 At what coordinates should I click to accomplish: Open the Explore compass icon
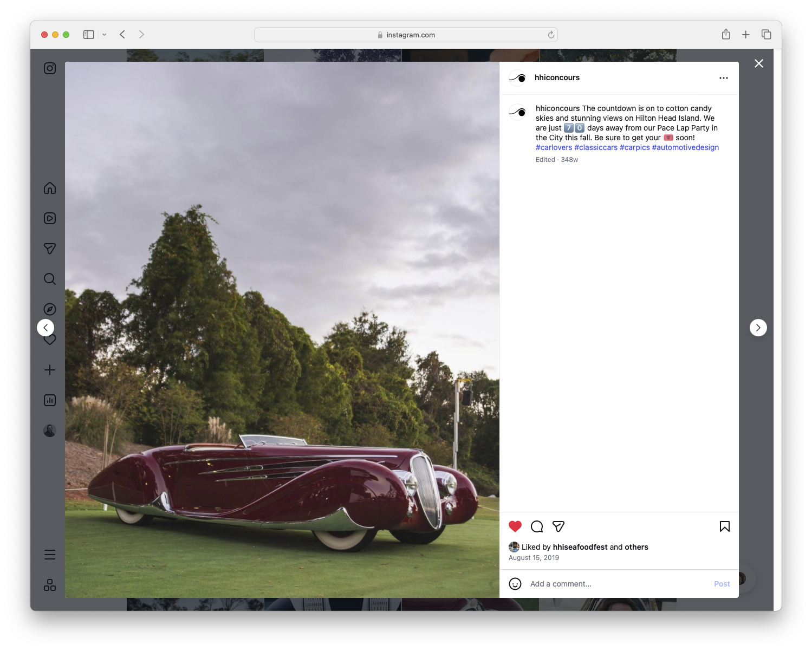pos(49,309)
